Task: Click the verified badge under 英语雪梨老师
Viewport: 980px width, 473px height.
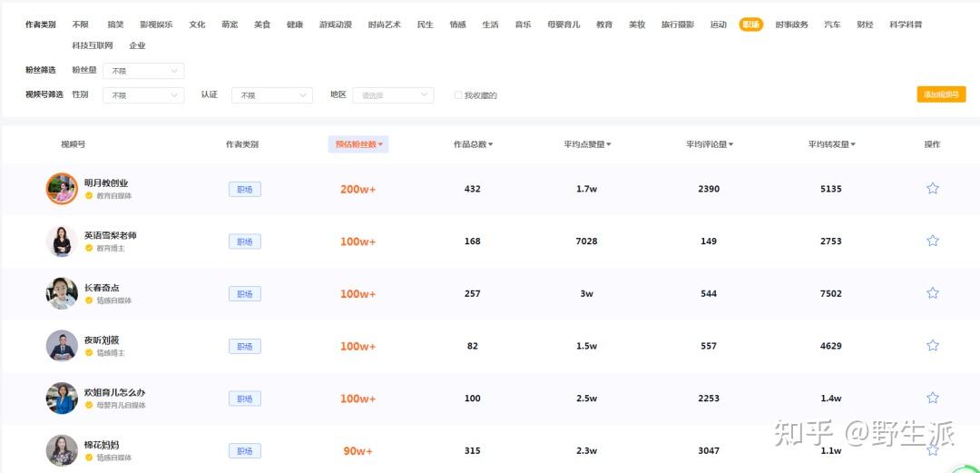Action: [x=89, y=249]
